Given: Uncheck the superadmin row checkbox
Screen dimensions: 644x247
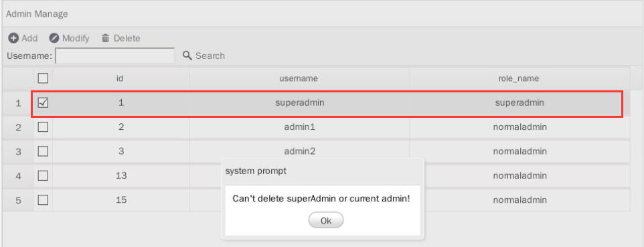Looking at the screenshot, I should 43,102.
